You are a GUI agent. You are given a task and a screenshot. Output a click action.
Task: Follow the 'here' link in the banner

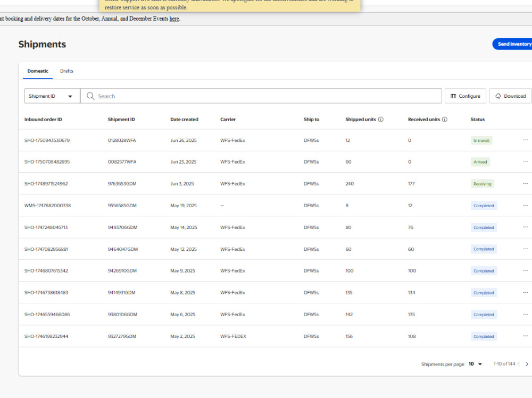174,19
